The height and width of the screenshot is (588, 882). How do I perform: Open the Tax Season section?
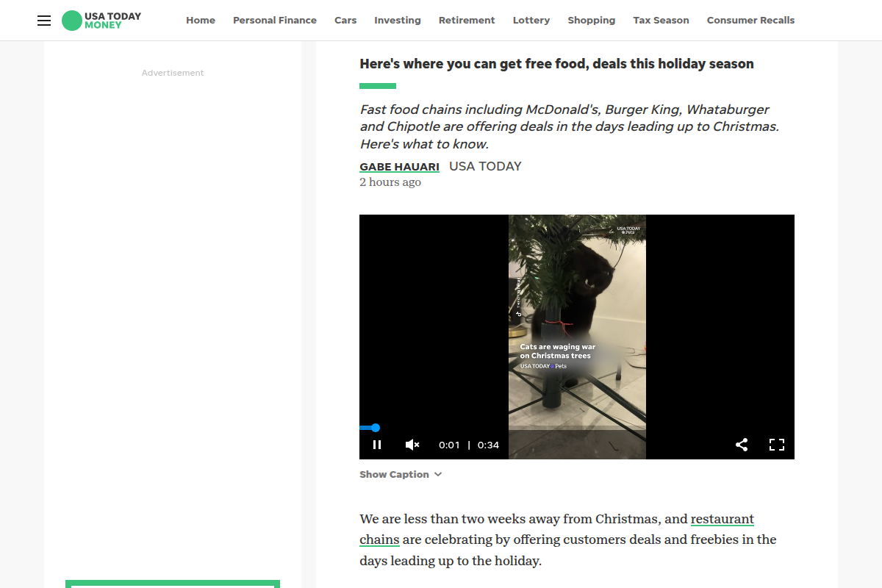tap(661, 21)
